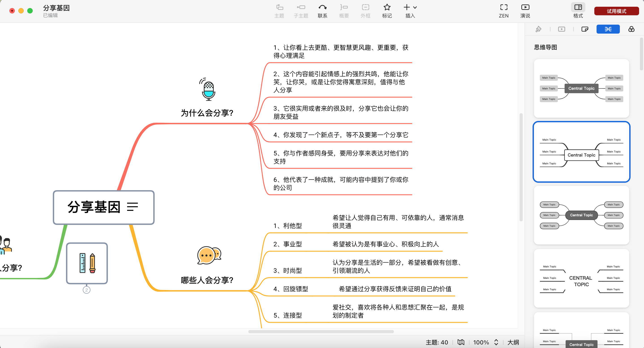Open the color theme circles panel
The image size is (644, 348).
(x=631, y=29)
